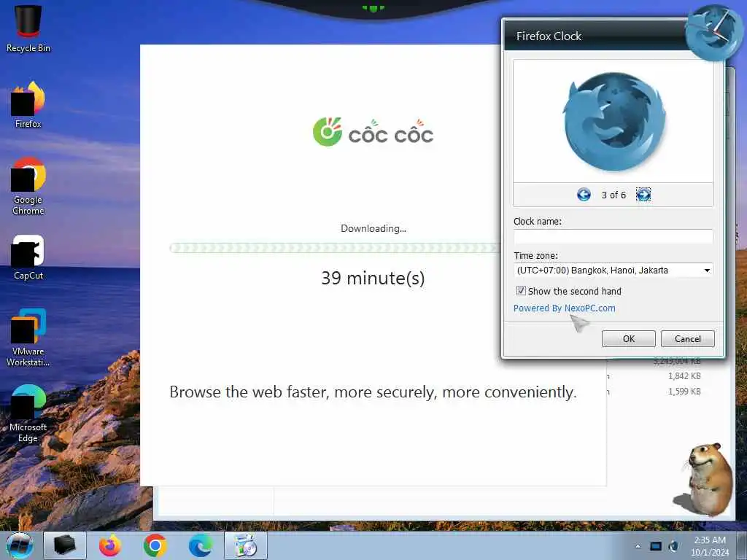The image size is (747, 560).
Task: Show the next clock face style
Action: 643,194
